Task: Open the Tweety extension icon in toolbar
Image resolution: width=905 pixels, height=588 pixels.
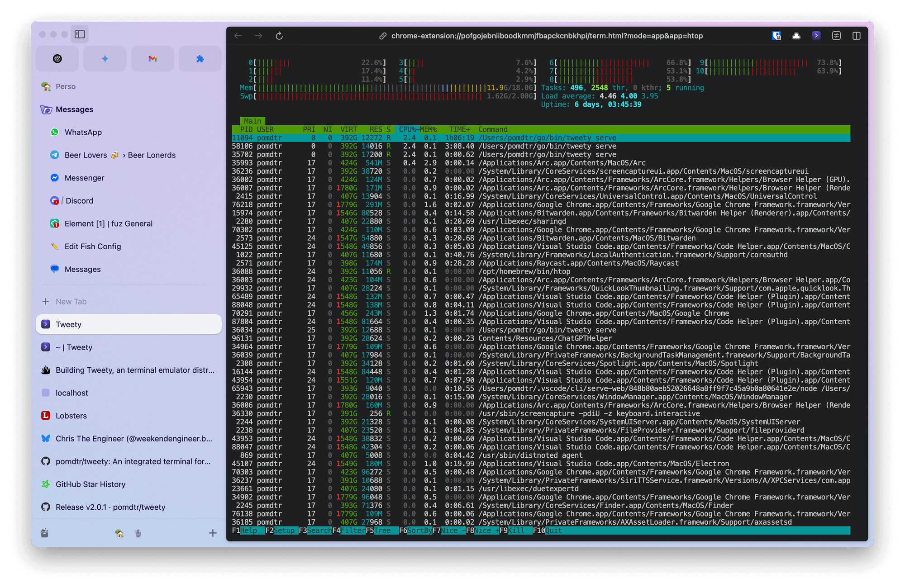Action: click(816, 35)
